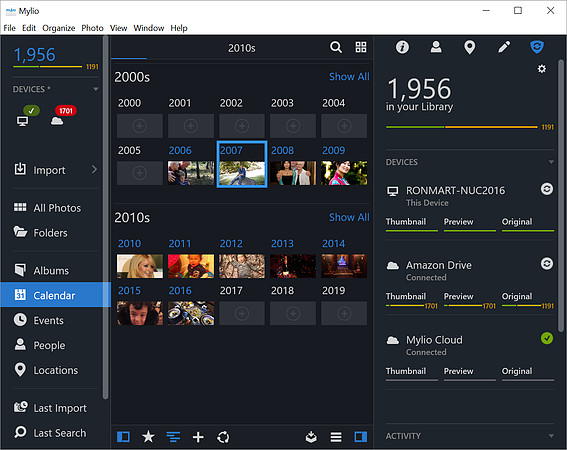Screen dimensions: 567x450
Task: Open the File menu
Action: 9,28
